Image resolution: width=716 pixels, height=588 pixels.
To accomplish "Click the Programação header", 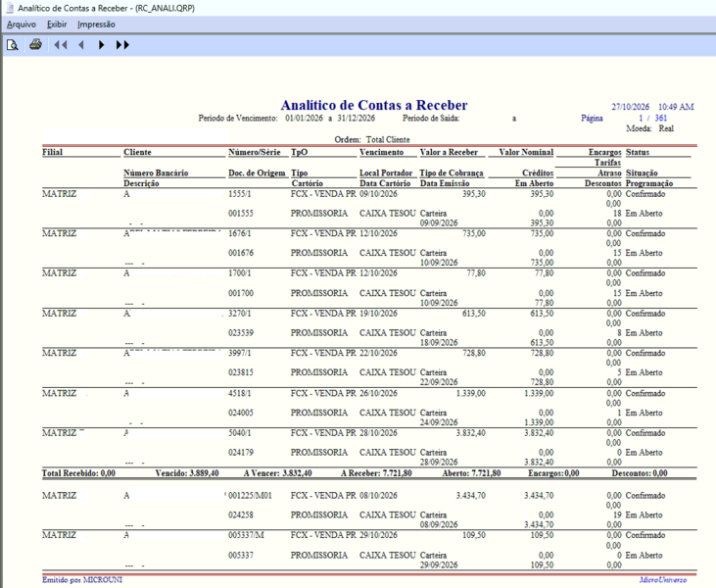I will [x=649, y=183].
